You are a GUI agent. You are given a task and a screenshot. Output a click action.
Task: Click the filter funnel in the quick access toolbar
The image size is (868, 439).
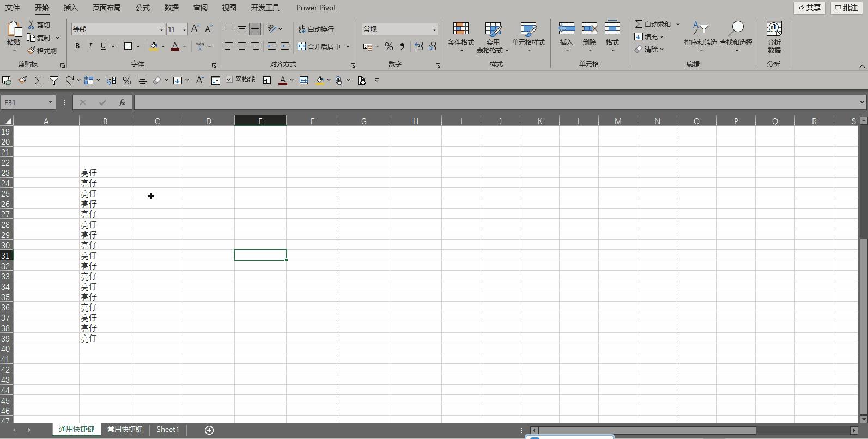tap(54, 81)
